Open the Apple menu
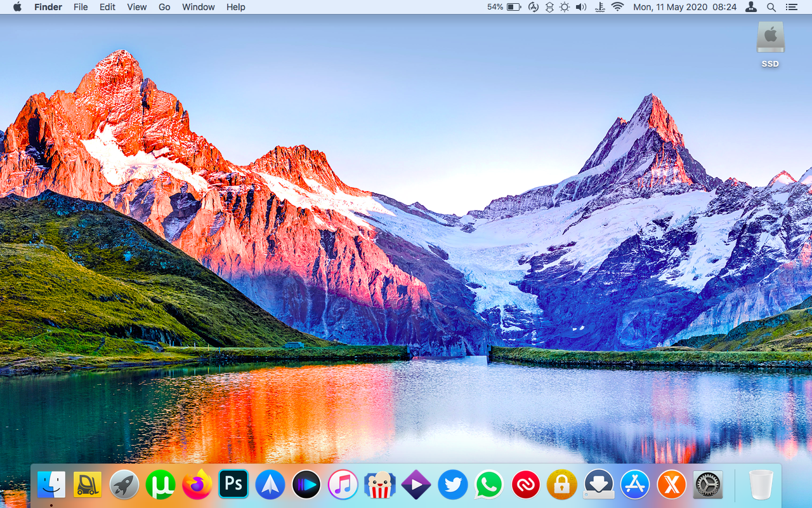The height and width of the screenshot is (508, 812). pyautogui.click(x=17, y=7)
